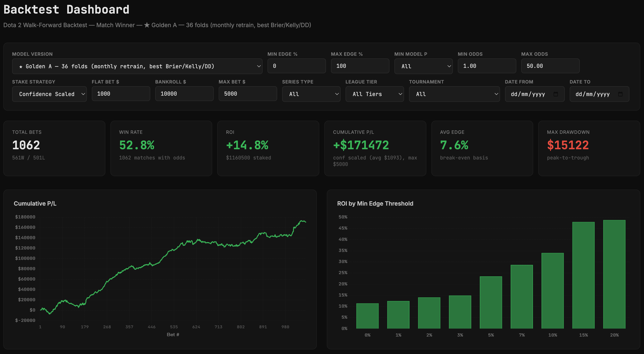Open the Stake Strategy dropdown

49,94
